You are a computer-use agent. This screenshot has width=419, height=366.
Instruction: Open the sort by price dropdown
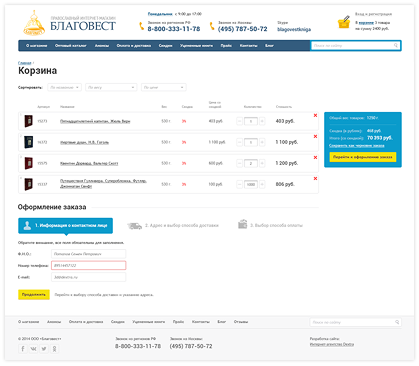coord(164,87)
